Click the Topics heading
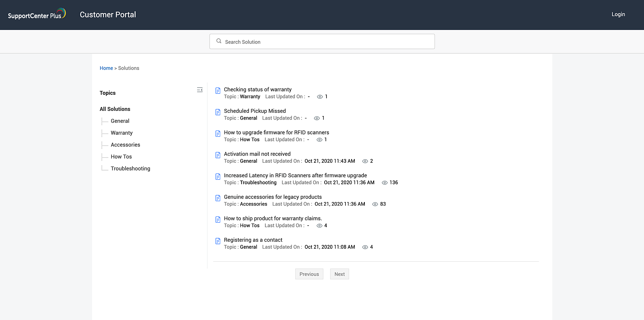The width and height of the screenshot is (644, 320). [x=108, y=93]
